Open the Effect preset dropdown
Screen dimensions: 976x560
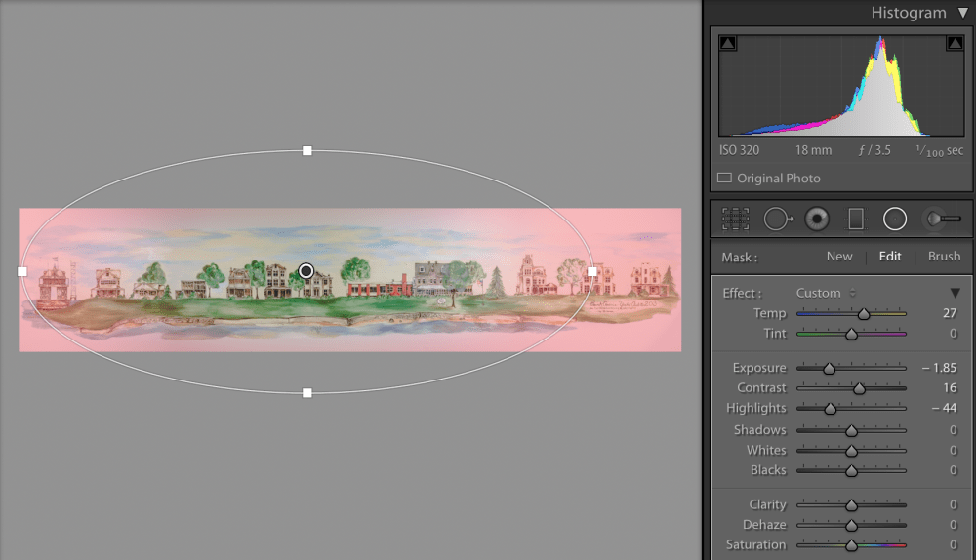point(826,293)
